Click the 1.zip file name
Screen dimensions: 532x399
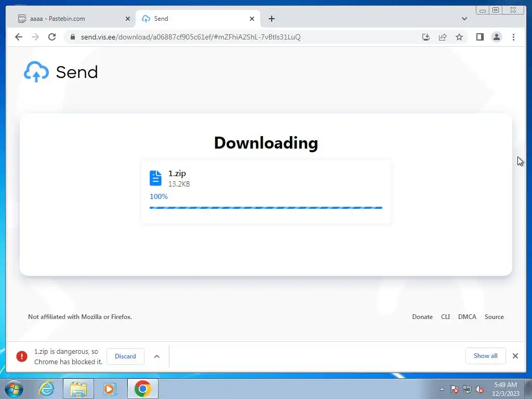177,174
